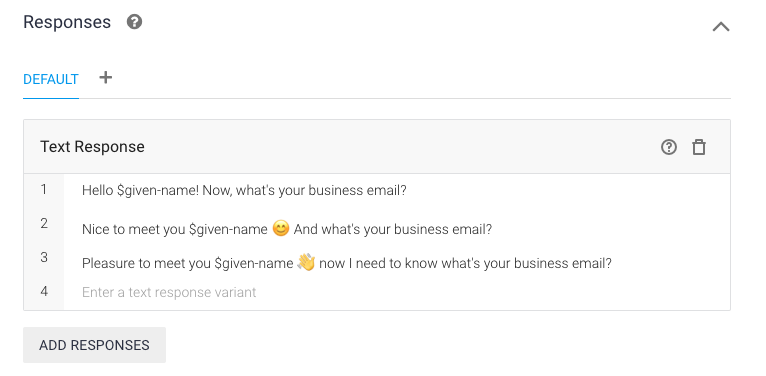Viewport: 766px width, 376px height.
Task: Select the DEFAULT responses tab
Action: (x=51, y=79)
